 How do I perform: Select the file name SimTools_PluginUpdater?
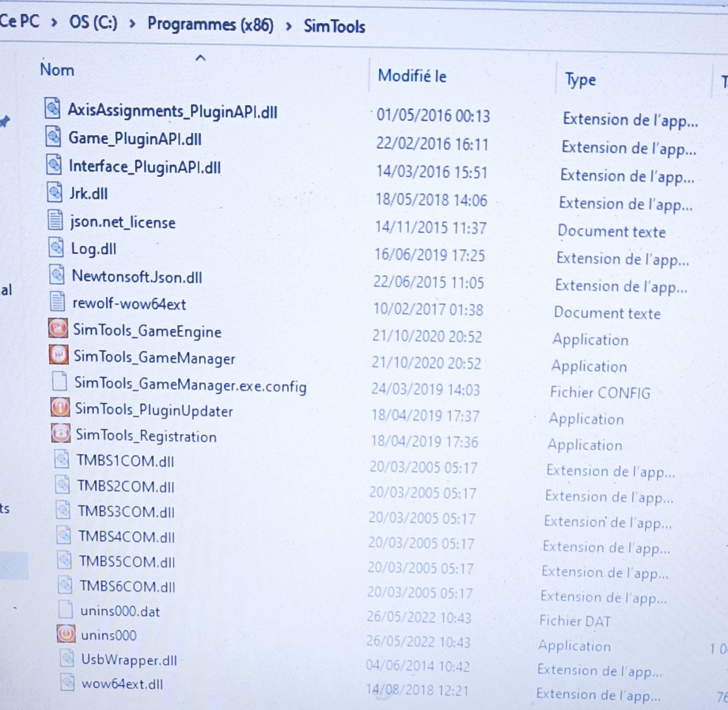pos(154,410)
